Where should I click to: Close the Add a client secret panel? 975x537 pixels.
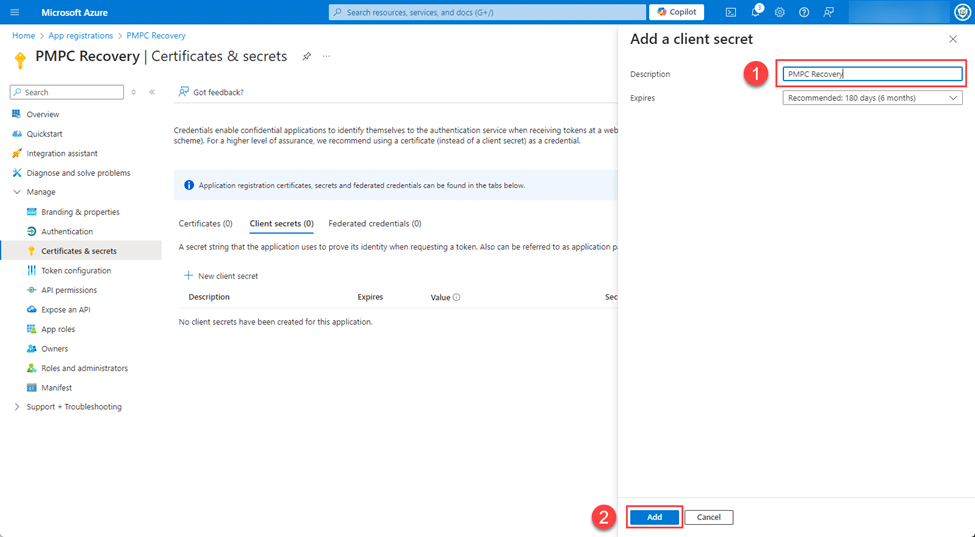952,39
